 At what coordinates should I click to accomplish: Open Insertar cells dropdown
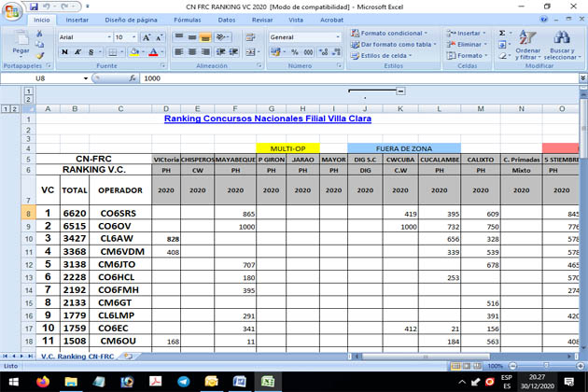pyautogui.click(x=466, y=33)
